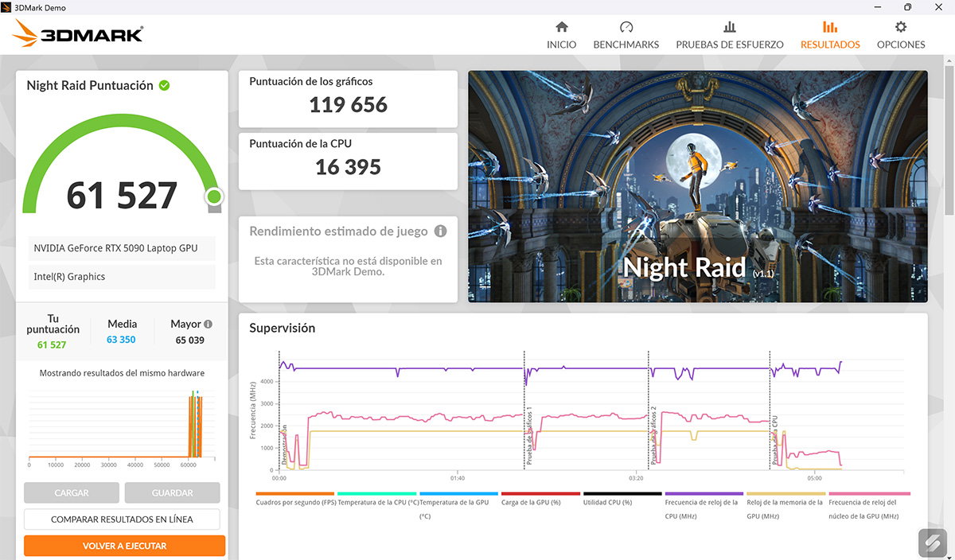The image size is (955, 560).
Task: Click the info icon next to Mayor
Action: (x=209, y=324)
